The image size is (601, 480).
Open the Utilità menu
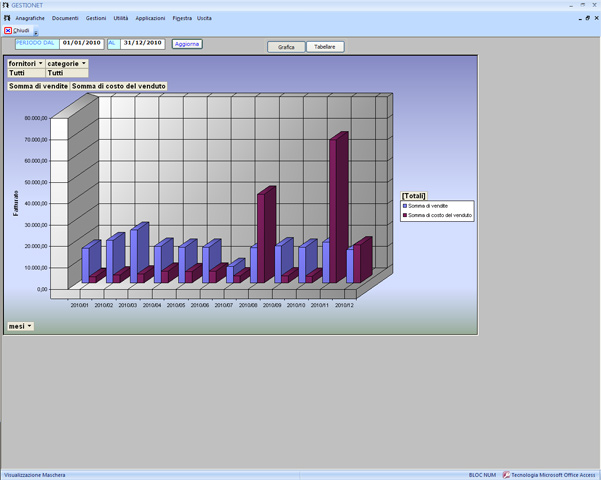click(121, 18)
